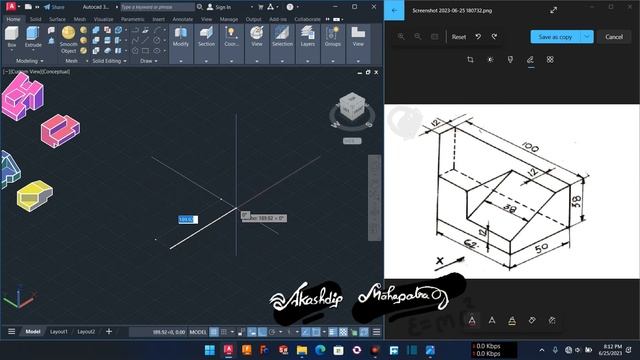Open Microsoft Edge from the taskbar

[x=320, y=350]
